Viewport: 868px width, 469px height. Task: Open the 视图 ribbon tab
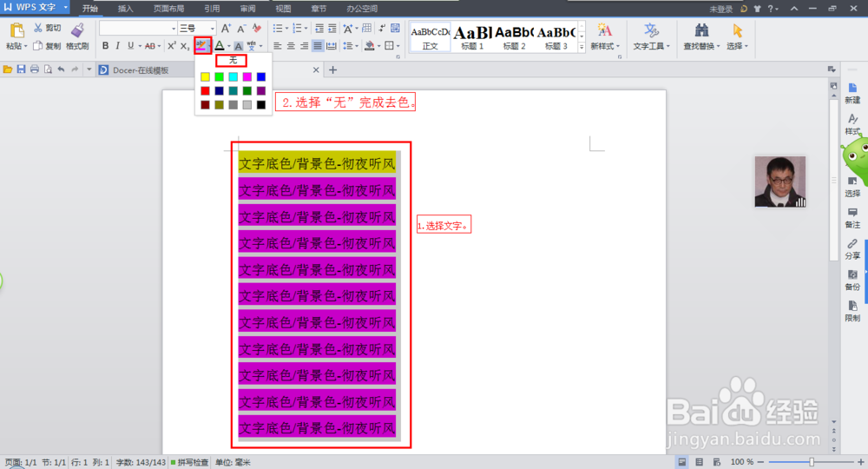click(284, 9)
